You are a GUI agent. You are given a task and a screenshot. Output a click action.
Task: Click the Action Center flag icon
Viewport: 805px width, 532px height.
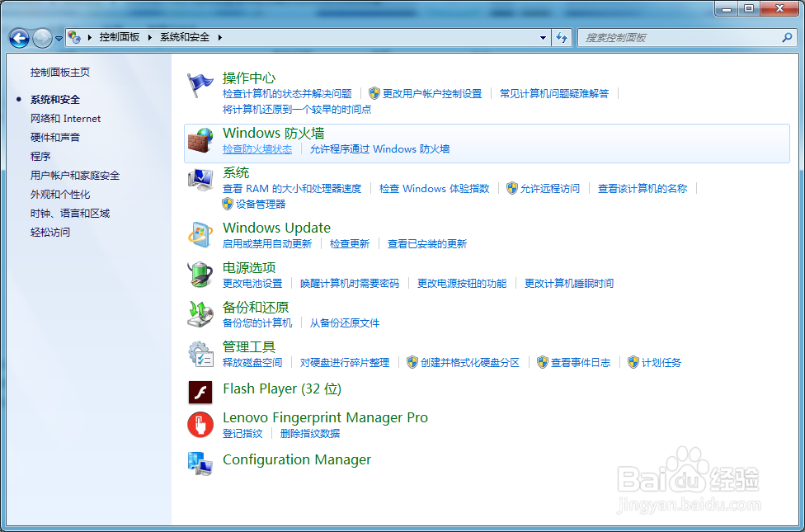coord(200,85)
